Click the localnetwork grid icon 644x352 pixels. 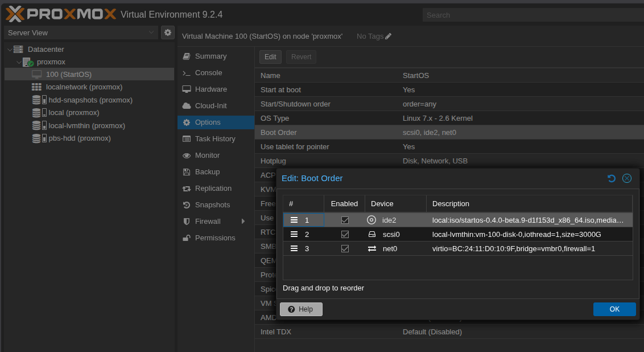click(x=36, y=87)
